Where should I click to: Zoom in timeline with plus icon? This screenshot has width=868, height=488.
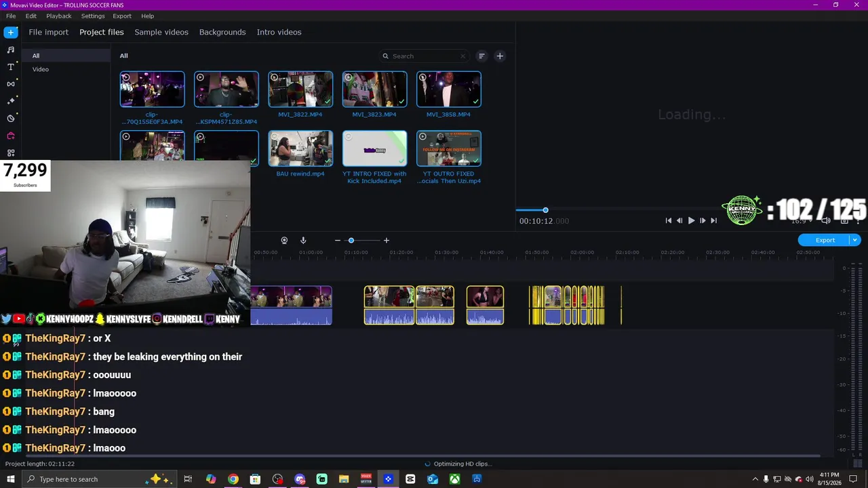pos(387,241)
